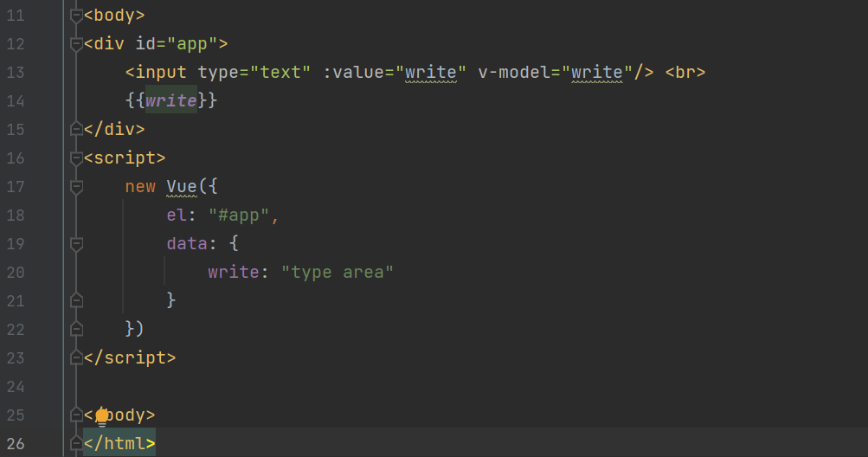Collapse the script block fold on line 16
868x457 pixels.
77,158
